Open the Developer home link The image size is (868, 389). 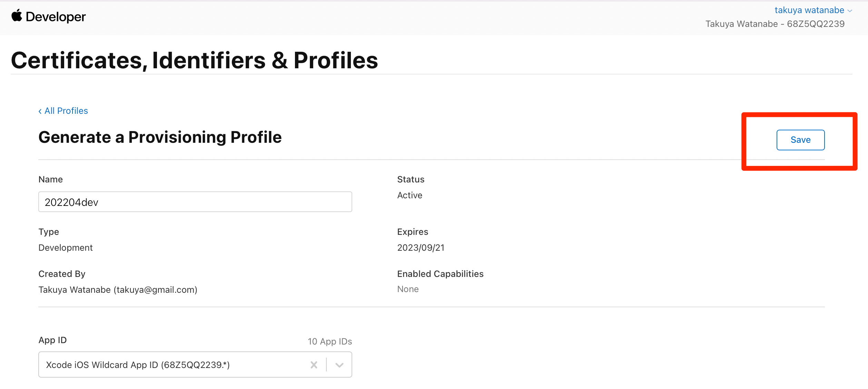pos(56,17)
